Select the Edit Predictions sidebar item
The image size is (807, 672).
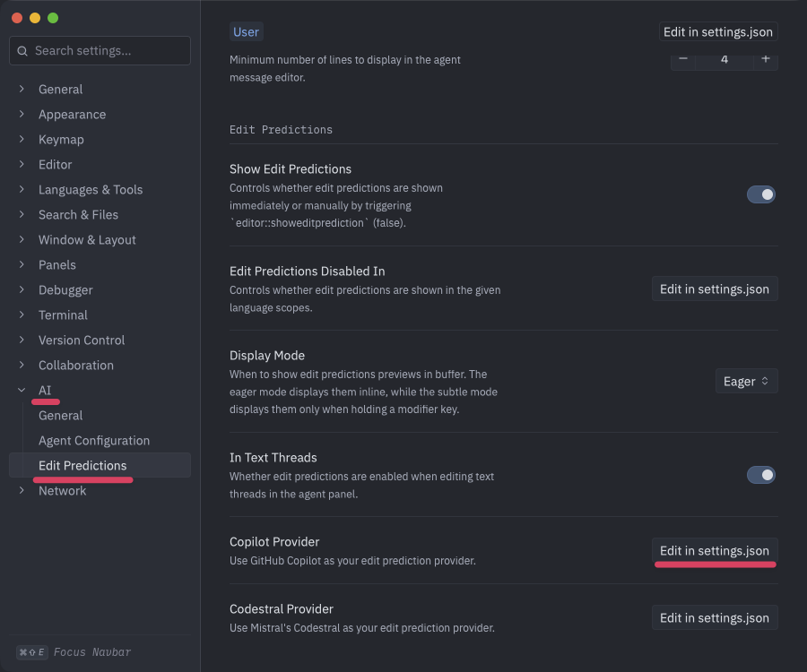coord(82,466)
